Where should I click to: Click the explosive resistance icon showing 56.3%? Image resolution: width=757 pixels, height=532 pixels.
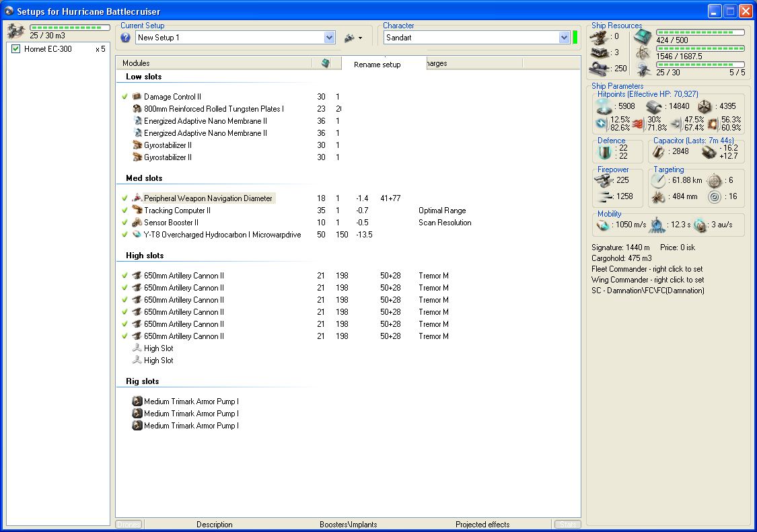tap(713, 124)
